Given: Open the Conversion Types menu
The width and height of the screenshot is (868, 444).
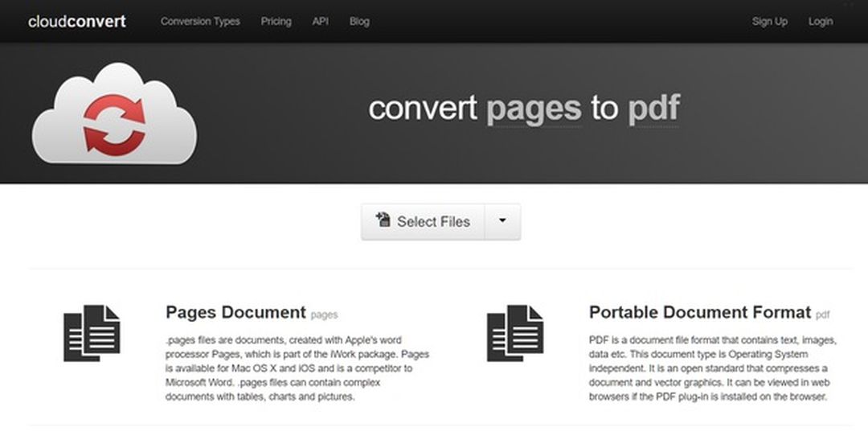Looking at the screenshot, I should click(x=200, y=22).
